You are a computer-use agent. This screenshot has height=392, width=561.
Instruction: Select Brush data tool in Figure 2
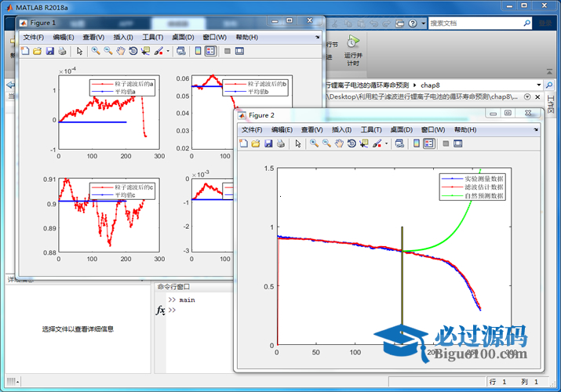(377, 143)
